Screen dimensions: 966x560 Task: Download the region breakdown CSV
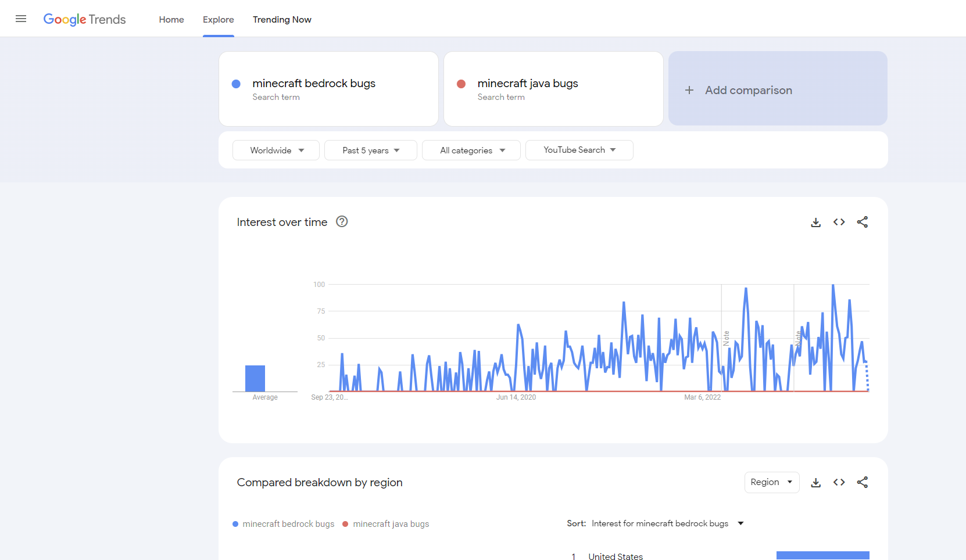[x=816, y=482]
